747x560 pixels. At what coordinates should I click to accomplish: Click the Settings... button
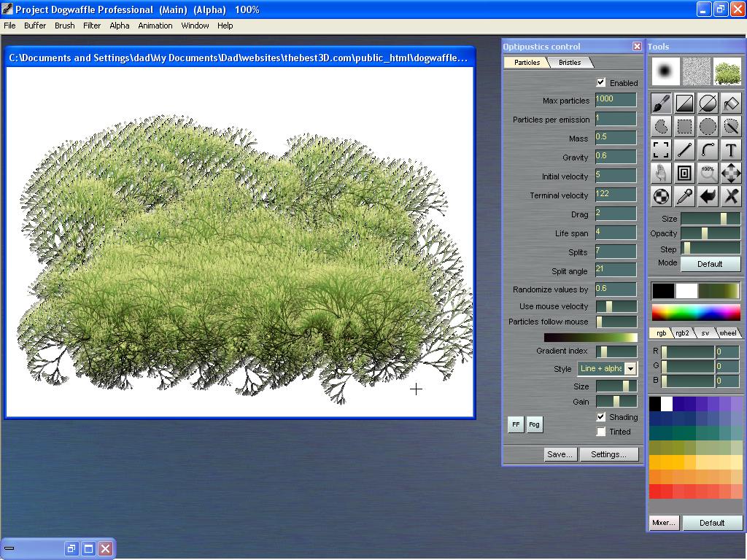pos(608,454)
